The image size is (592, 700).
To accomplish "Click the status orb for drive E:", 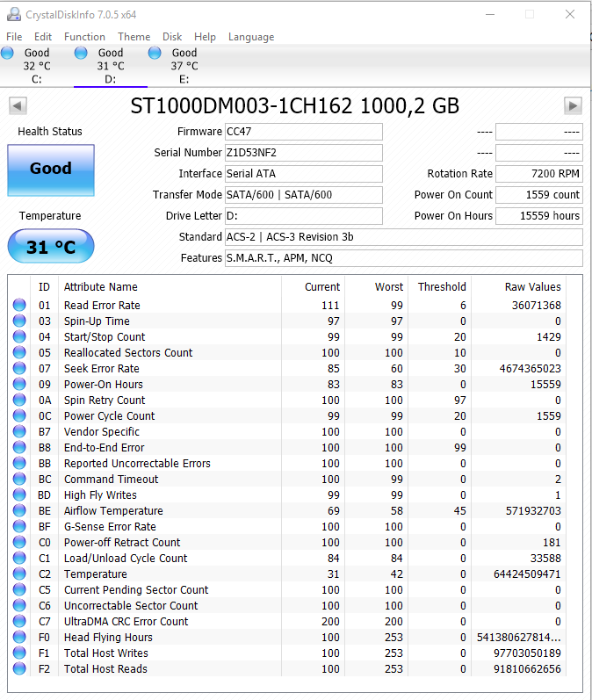I will [155, 53].
